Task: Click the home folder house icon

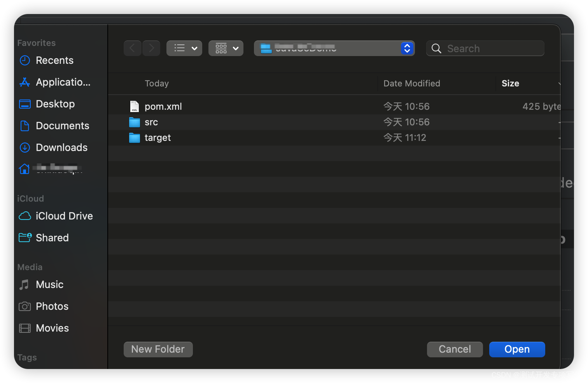Action: coord(24,169)
